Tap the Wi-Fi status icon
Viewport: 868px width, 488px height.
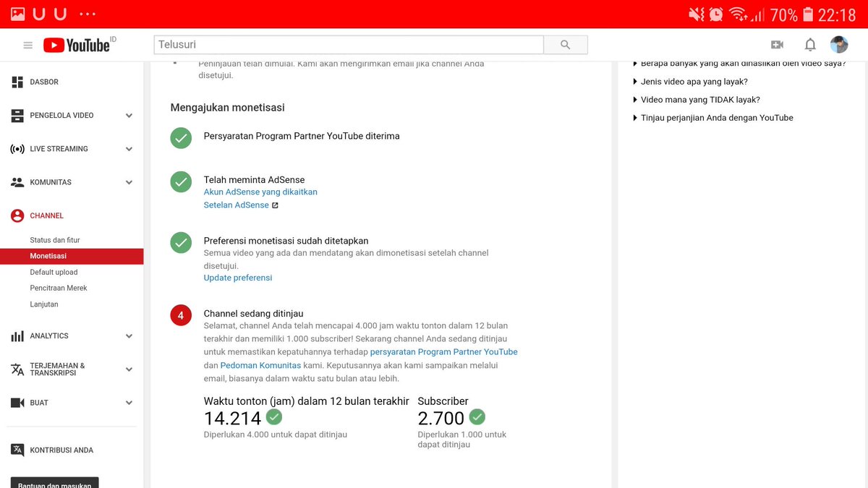[738, 14]
